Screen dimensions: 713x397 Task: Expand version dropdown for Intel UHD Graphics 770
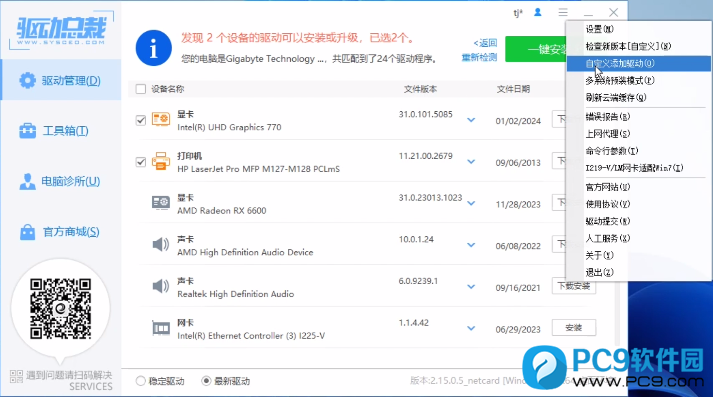(x=471, y=120)
